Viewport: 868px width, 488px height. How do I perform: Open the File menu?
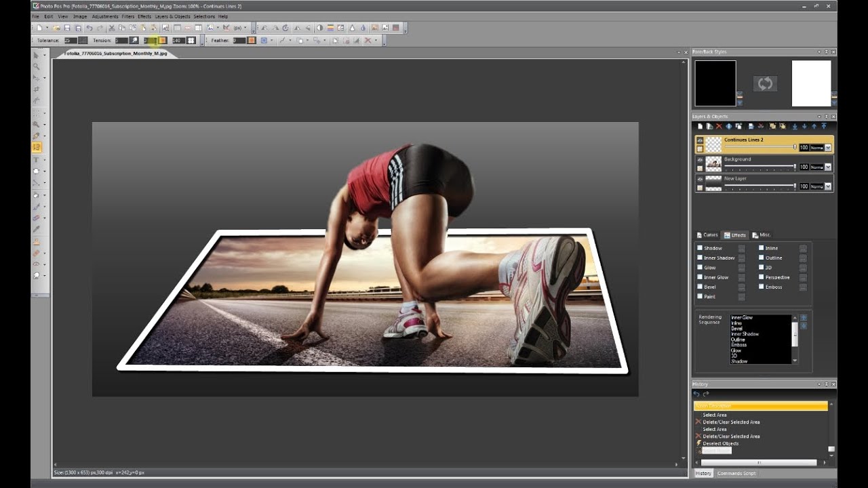(35, 16)
